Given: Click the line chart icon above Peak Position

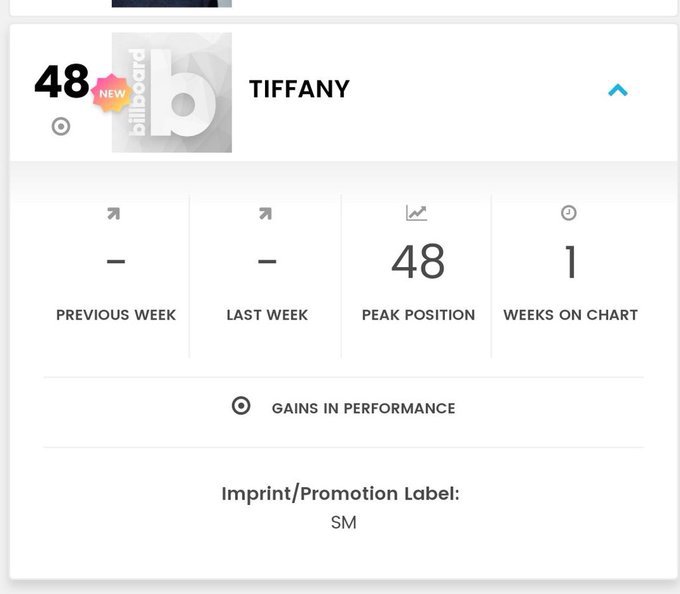Looking at the screenshot, I should coord(416,213).
